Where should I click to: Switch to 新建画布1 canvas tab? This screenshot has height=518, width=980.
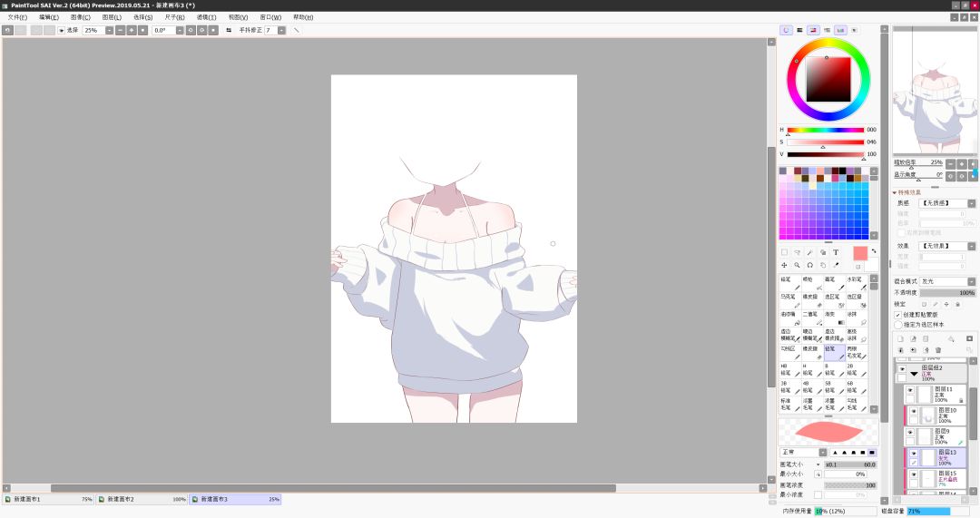(x=48, y=499)
